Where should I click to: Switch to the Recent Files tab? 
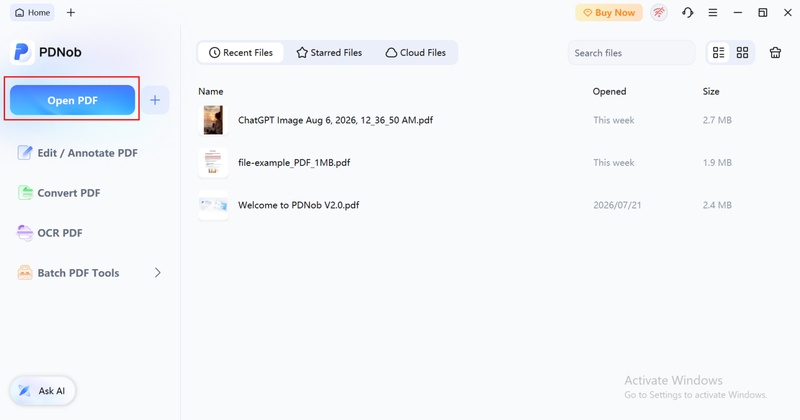click(241, 53)
